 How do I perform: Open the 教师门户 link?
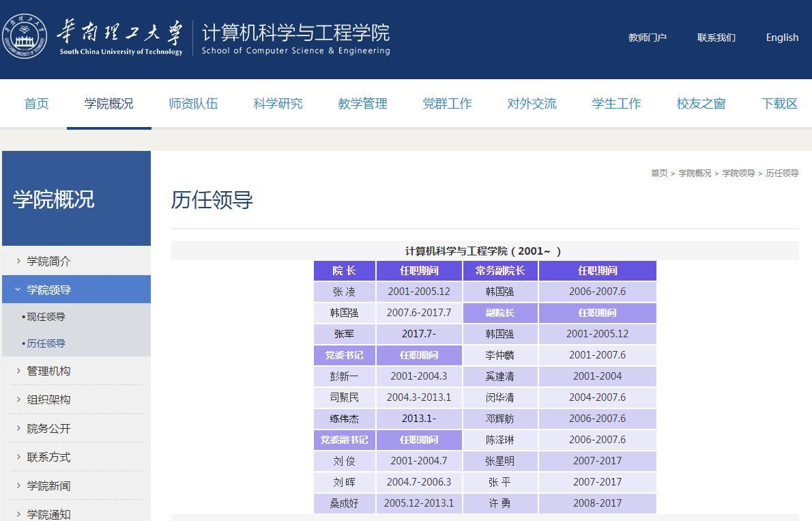click(647, 38)
